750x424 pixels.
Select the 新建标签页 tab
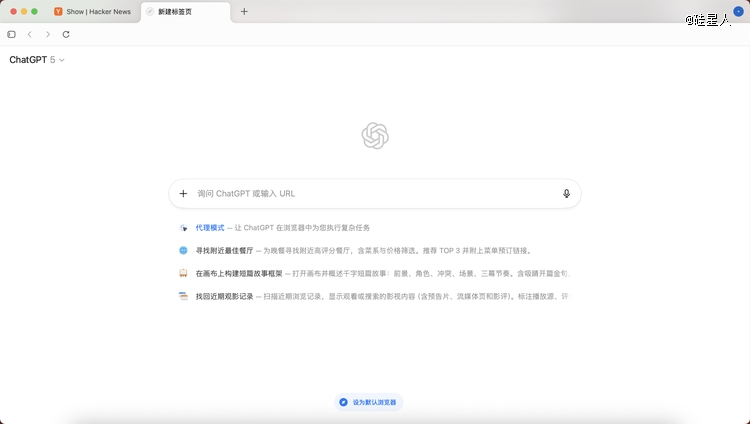185,12
